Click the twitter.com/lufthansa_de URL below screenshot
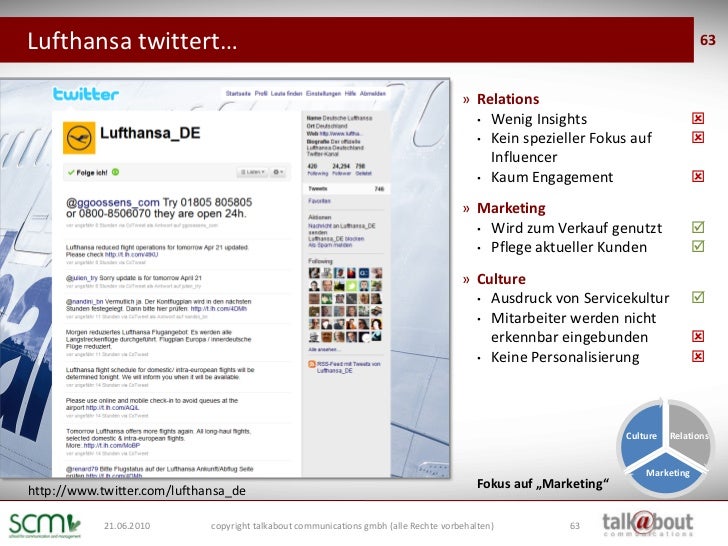This screenshot has width=728, height=546. [136, 491]
